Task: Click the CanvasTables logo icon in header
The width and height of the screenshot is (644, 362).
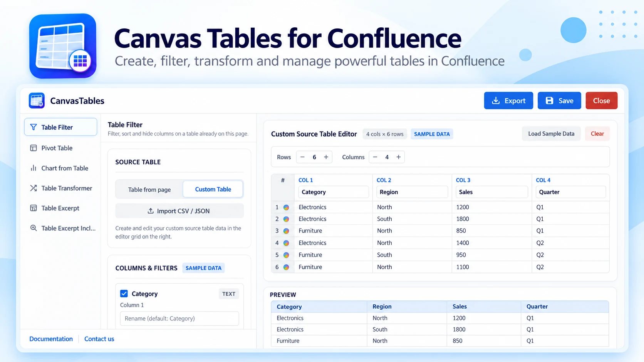Action: (x=37, y=101)
